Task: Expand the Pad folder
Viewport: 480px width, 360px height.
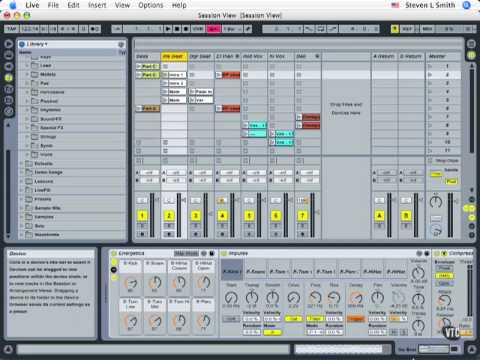Action: tap(27, 83)
